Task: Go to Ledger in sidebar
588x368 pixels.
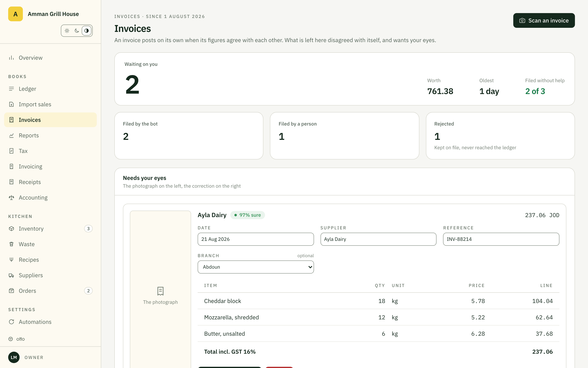Action: click(51, 89)
